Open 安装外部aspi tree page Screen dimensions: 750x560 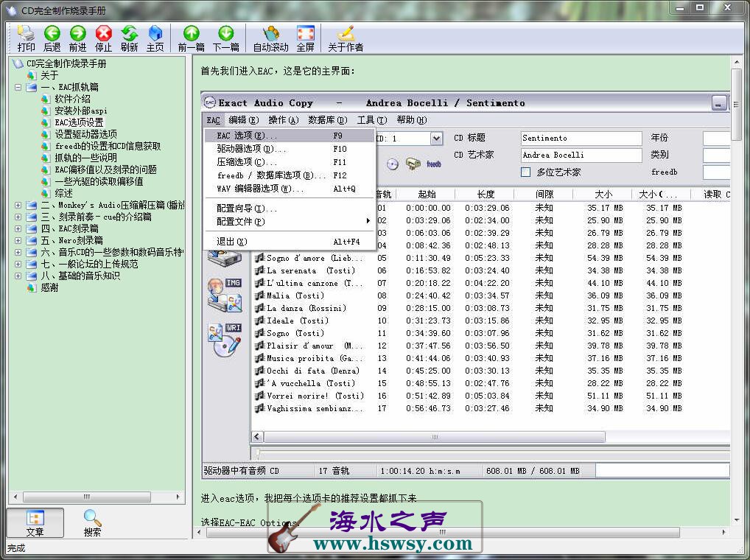pyautogui.click(x=81, y=111)
